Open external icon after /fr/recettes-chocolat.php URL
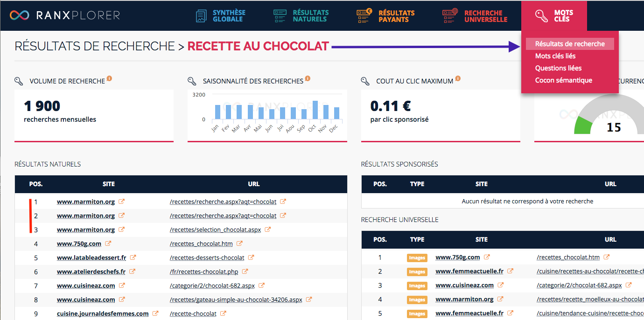Image resolution: width=644 pixels, height=320 pixels. tap(245, 271)
